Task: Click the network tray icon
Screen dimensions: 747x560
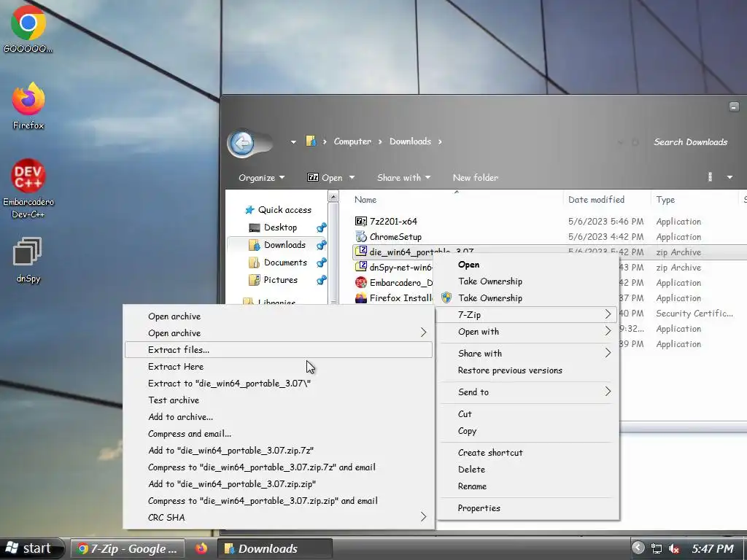Action: point(657,548)
